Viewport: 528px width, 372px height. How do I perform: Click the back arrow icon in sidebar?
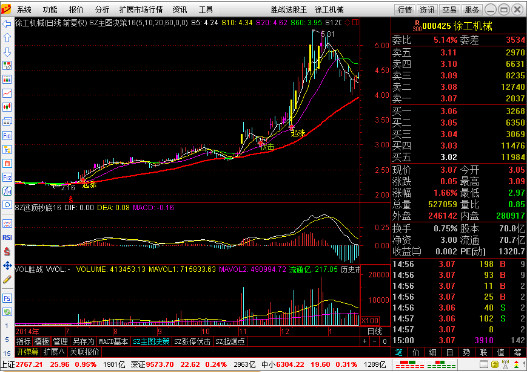[x=7, y=24]
